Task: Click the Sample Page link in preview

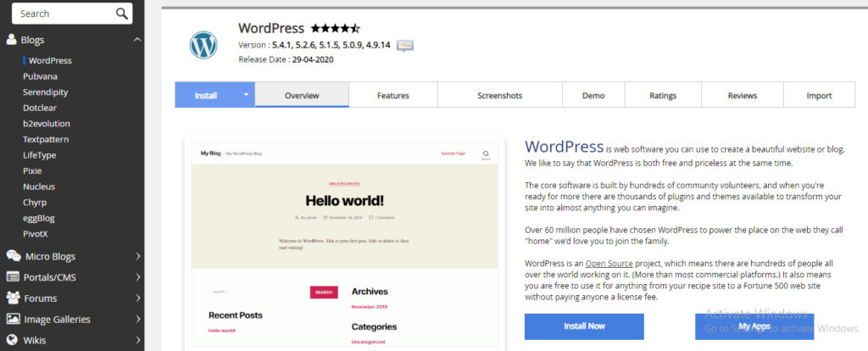Action: tap(453, 153)
